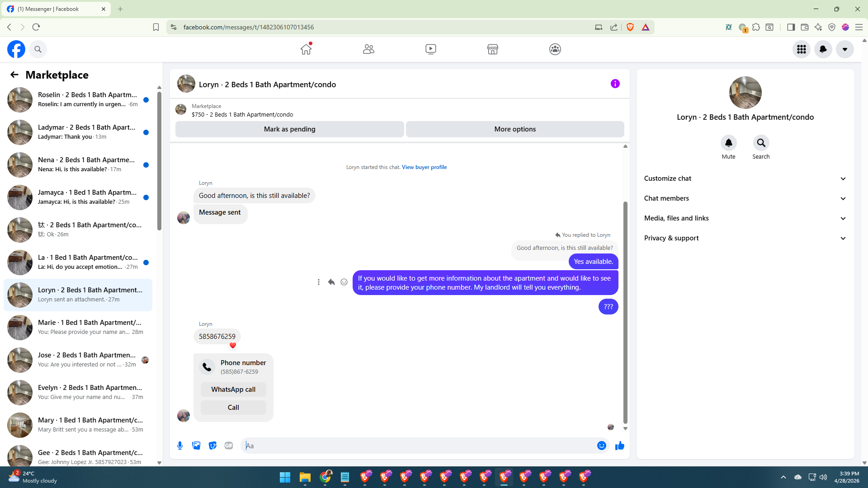
Task: Open Facebook Menu grid icon
Action: 801,49
